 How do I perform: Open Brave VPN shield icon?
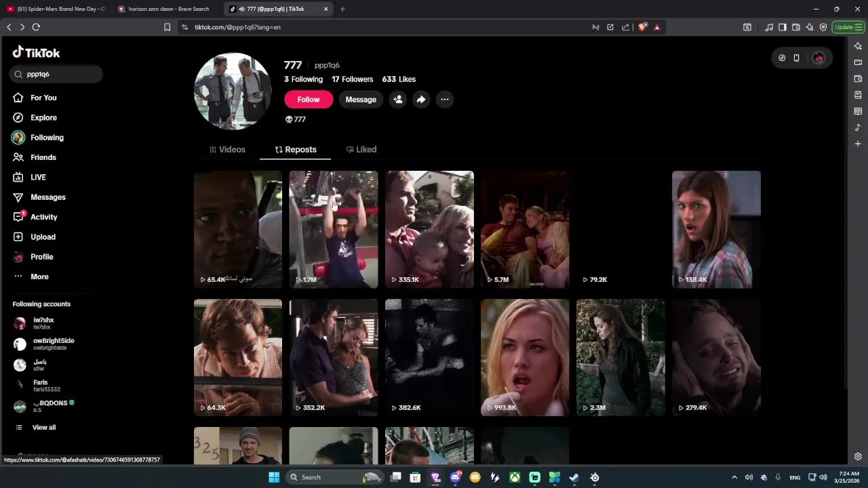(823, 27)
